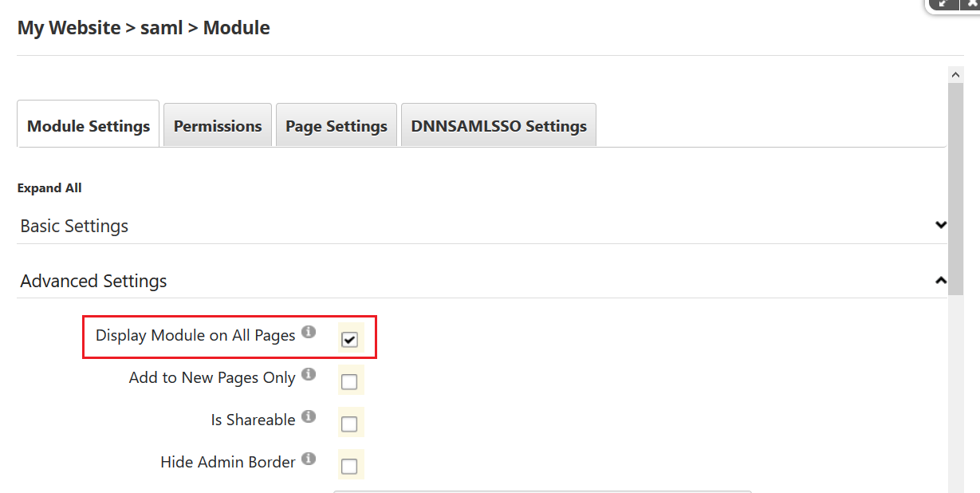The height and width of the screenshot is (493, 980).
Task: Open the Page Settings tab
Action: (x=337, y=125)
